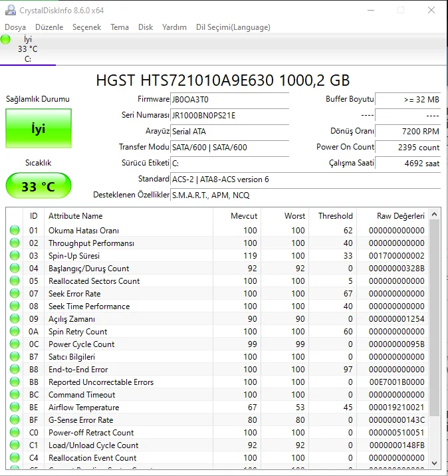Click the Firmware field JB0OA3T0
The image size is (448, 476).
[229, 100]
